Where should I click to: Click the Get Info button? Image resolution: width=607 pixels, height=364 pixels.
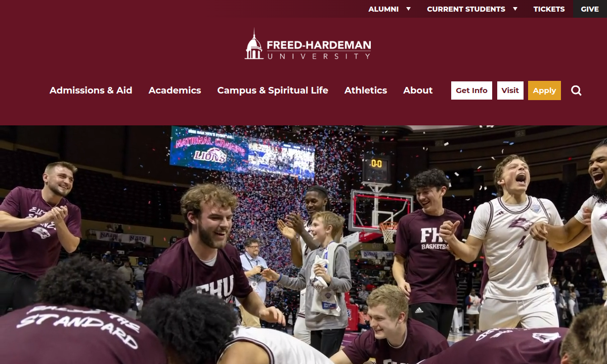pos(471,90)
